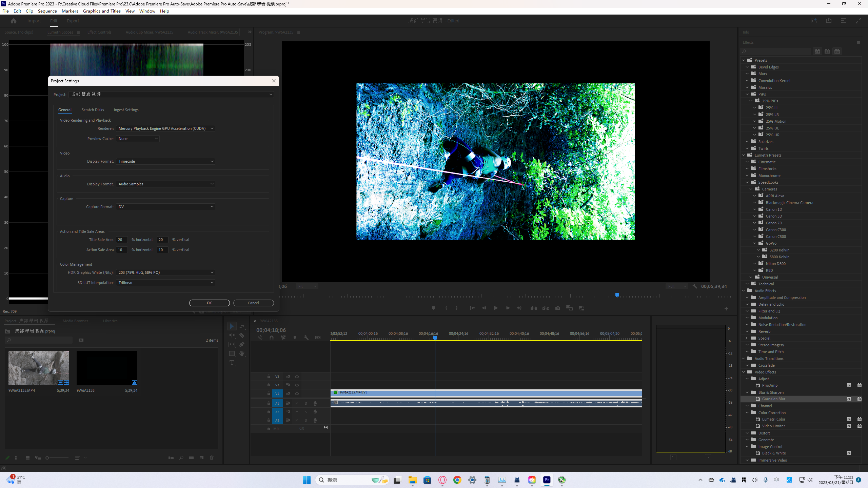Select the 9W6A2135.MP4 clip thumbnail
The image size is (868, 488).
[39, 368]
